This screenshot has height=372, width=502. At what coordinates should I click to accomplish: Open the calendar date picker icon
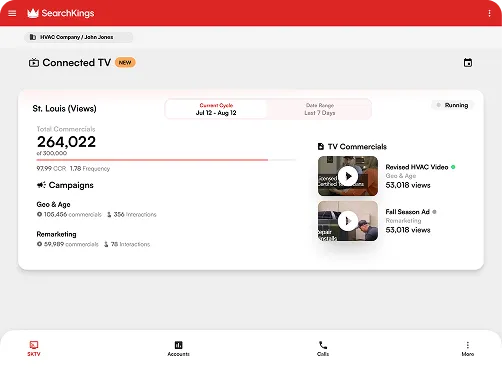(x=468, y=63)
